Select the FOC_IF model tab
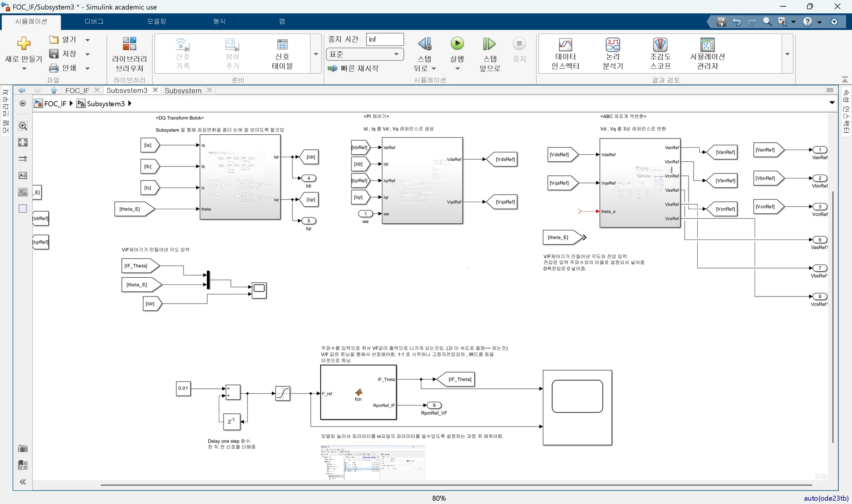This screenshot has width=852, height=504. [x=77, y=90]
